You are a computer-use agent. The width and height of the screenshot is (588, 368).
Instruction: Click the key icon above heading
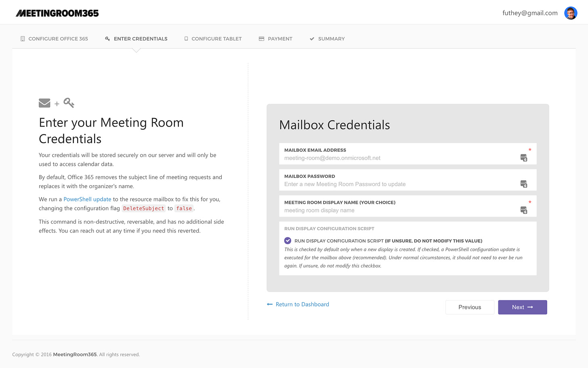(69, 103)
